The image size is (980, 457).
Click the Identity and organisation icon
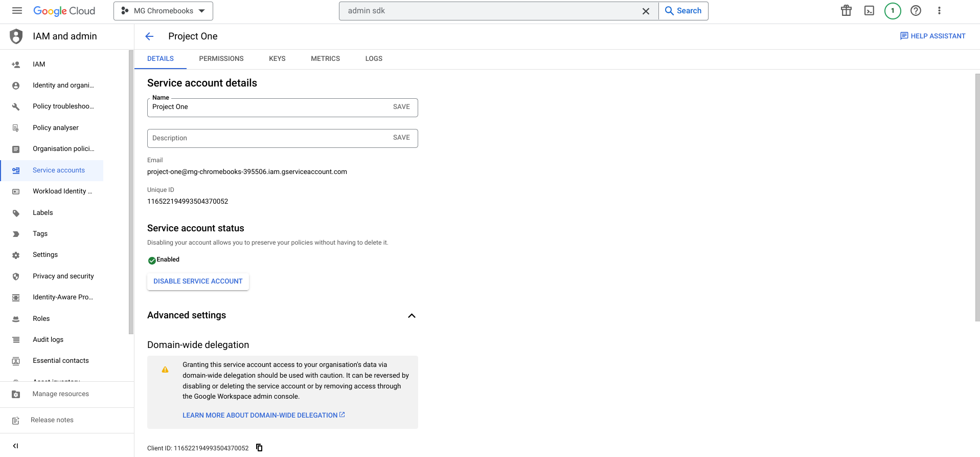pos(16,86)
